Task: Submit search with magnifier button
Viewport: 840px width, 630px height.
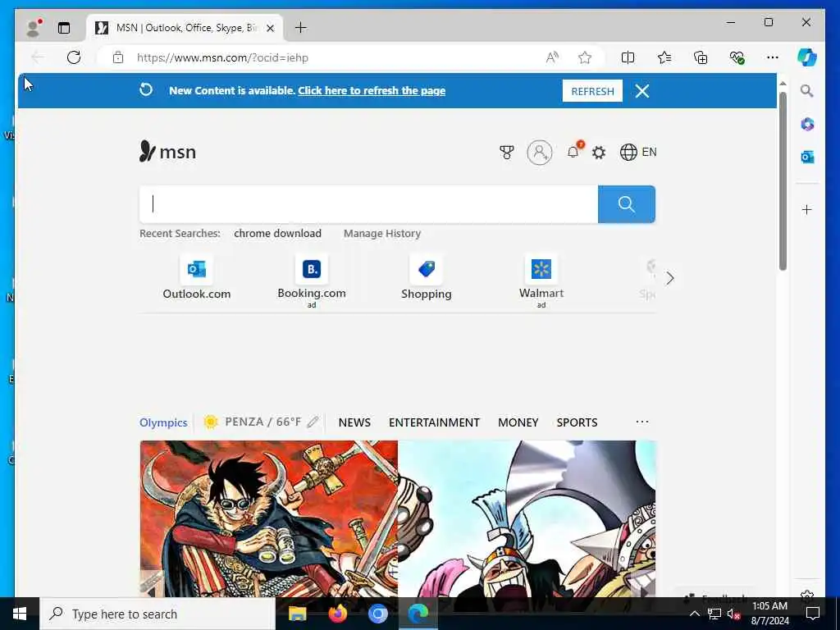Action: point(626,204)
